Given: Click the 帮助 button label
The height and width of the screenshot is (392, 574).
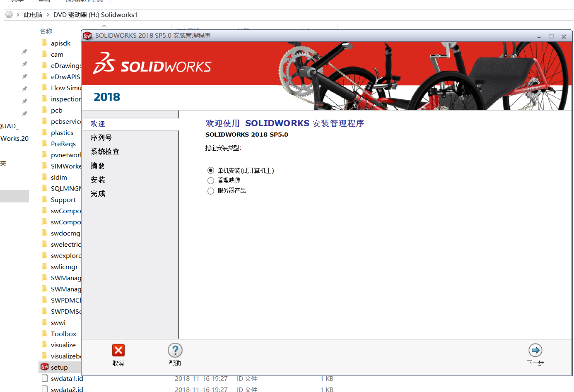Looking at the screenshot, I should click(x=175, y=363).
